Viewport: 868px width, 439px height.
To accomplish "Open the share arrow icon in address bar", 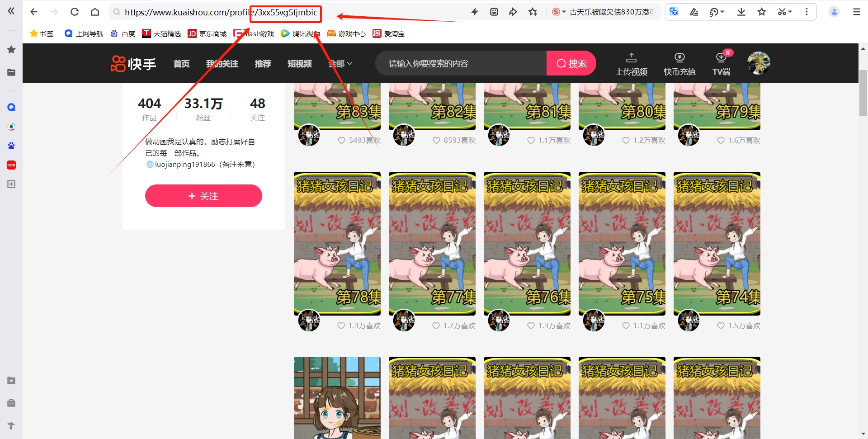I will pyautogui.click(x=513, y=12).
